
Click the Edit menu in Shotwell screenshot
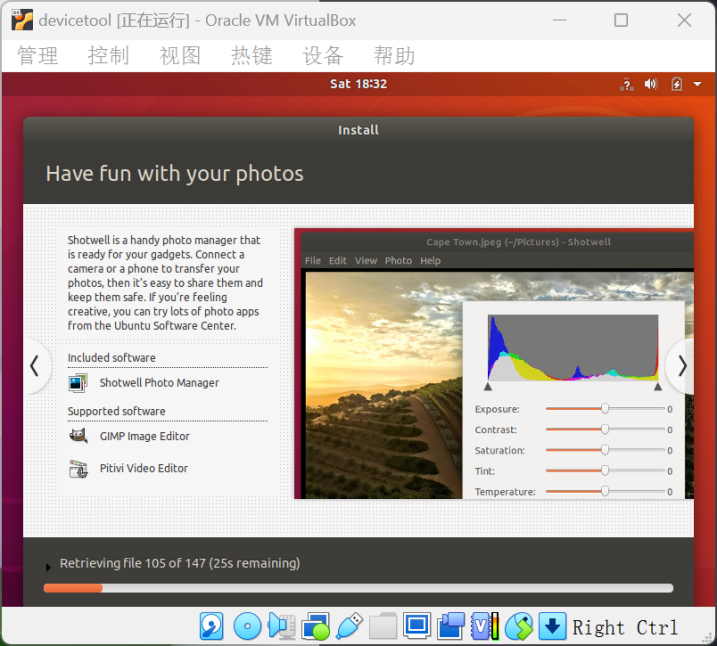(337, 261)
